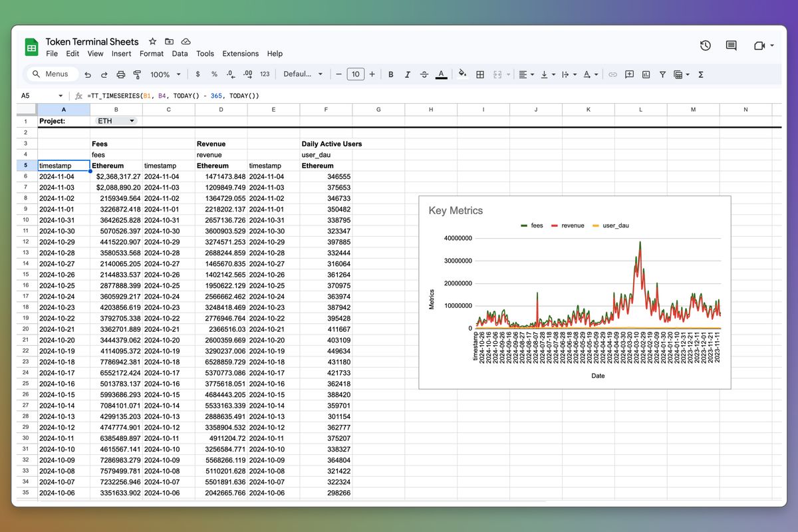Print the spreadsheet
The height and width of the screenshot is (532, 798).
121,74
